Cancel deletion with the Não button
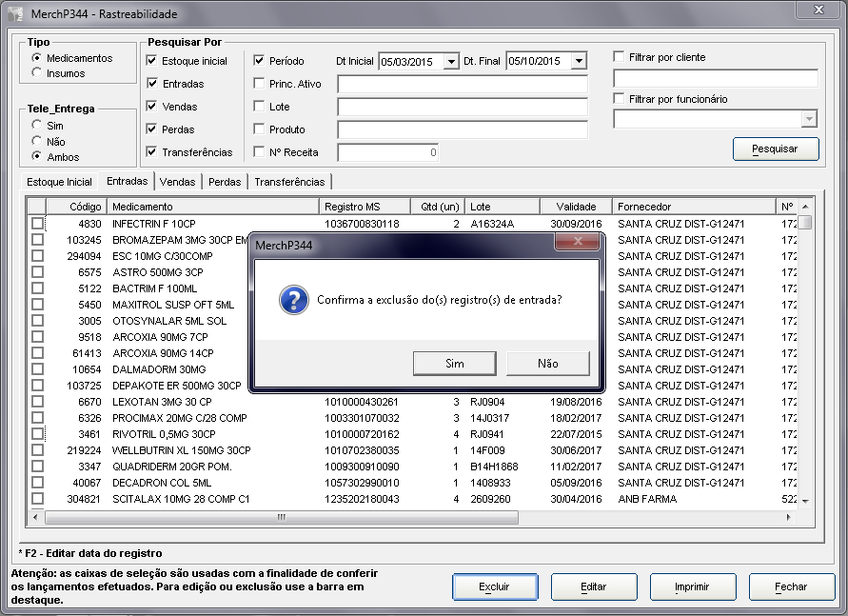Image resolution: width=848 pixels, height=616 pixels. (x=547, y=364)
